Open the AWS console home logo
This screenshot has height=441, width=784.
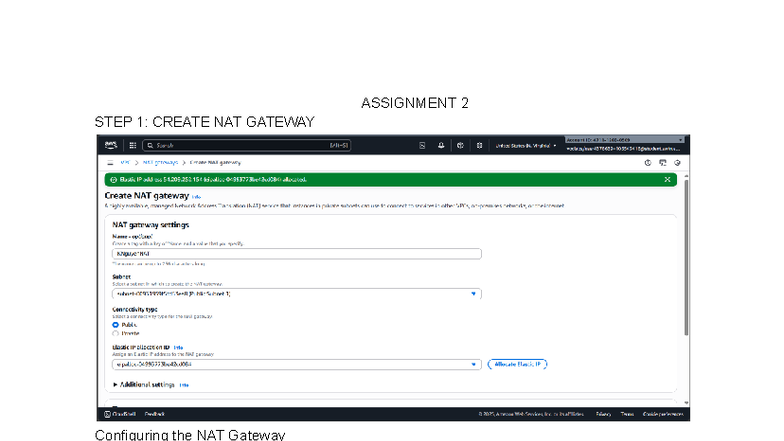tap(111, 145)
